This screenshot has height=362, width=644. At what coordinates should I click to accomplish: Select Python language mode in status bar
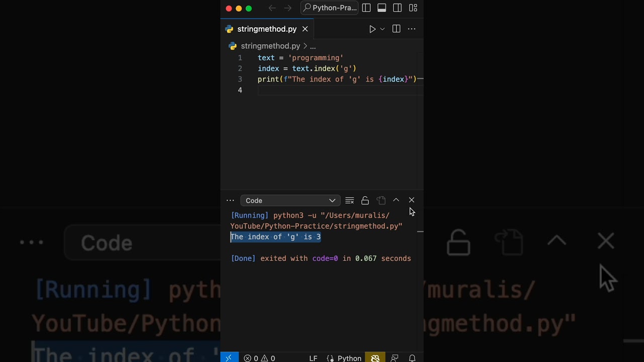click(344, 358)
